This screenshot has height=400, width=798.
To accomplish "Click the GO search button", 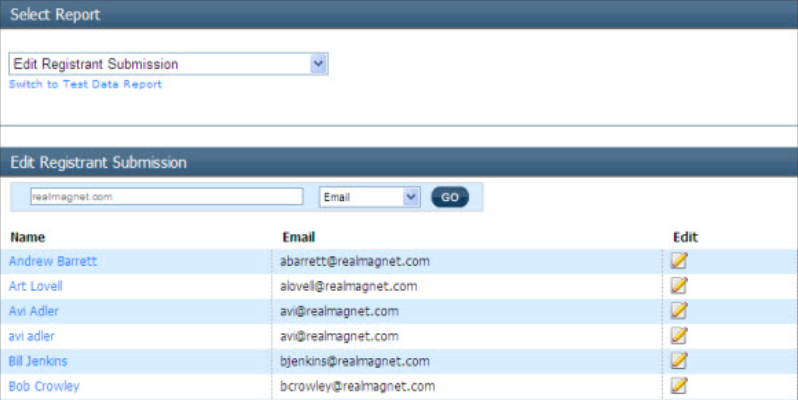I will point(450,197).
